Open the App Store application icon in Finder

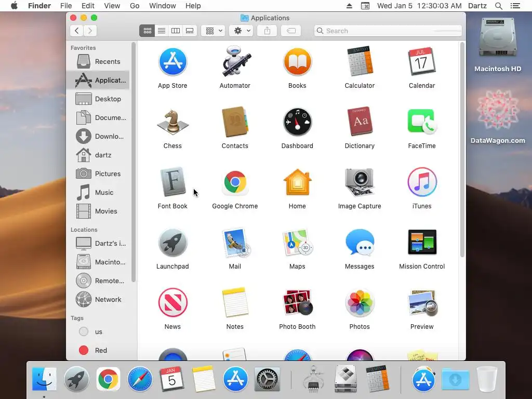pos(172,62)
